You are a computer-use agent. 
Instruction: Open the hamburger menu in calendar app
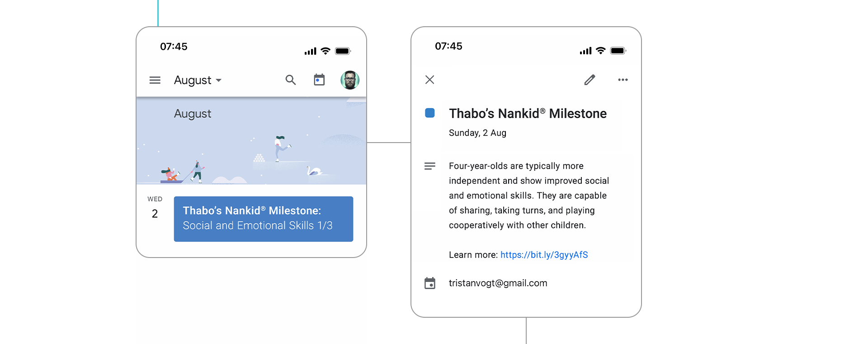155,80
